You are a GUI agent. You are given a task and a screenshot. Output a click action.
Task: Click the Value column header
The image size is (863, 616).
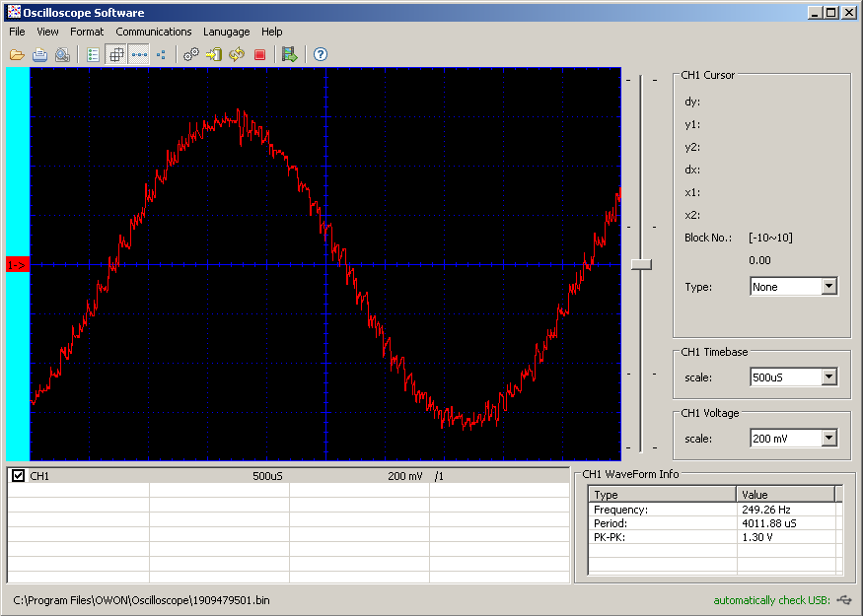785,494
